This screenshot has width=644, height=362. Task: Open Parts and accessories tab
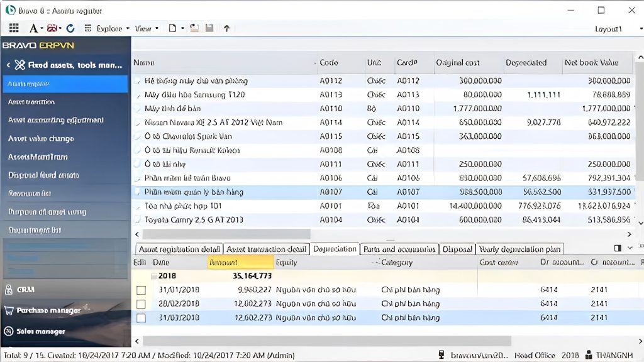tap(399, 249)
